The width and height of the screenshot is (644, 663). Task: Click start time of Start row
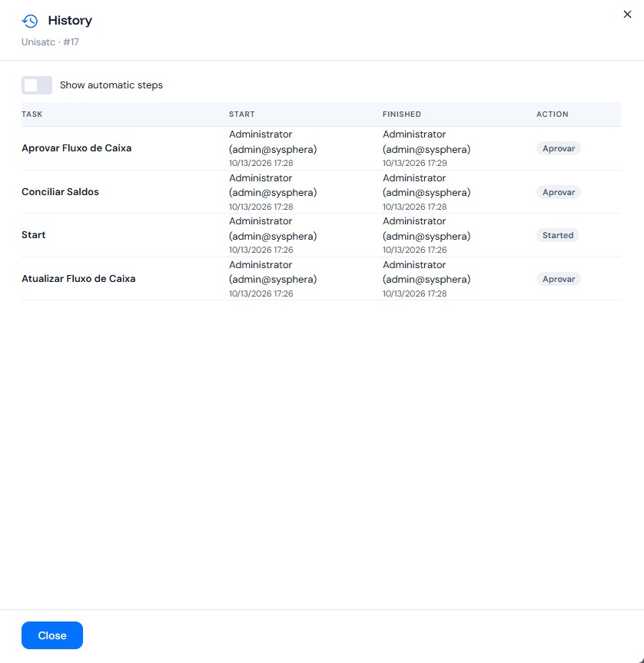(x=261, y=250)
